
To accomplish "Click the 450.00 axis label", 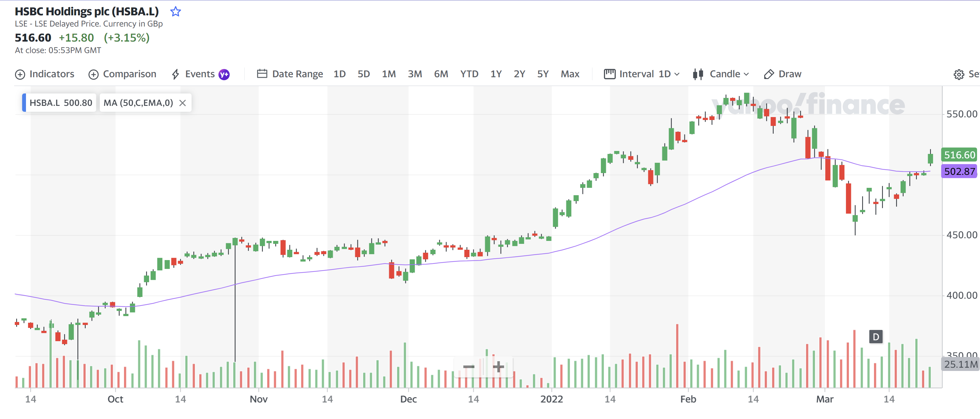I will 961,235.
